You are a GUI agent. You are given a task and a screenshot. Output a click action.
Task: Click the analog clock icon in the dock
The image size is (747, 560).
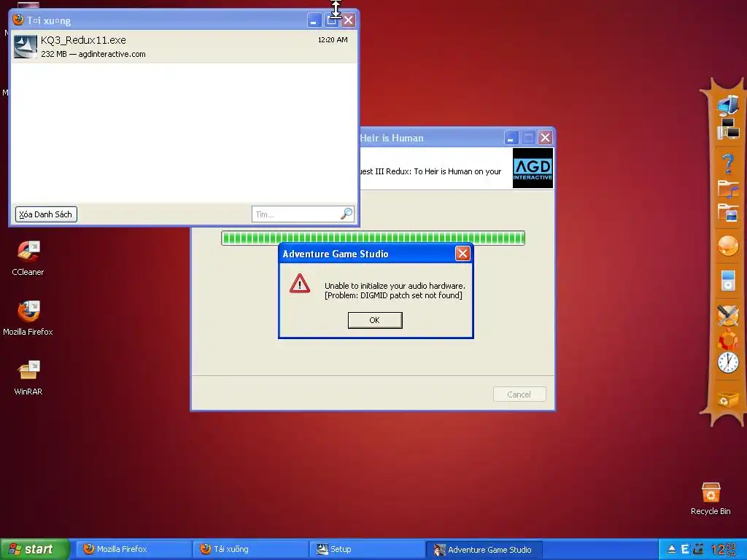click(728, 362)
